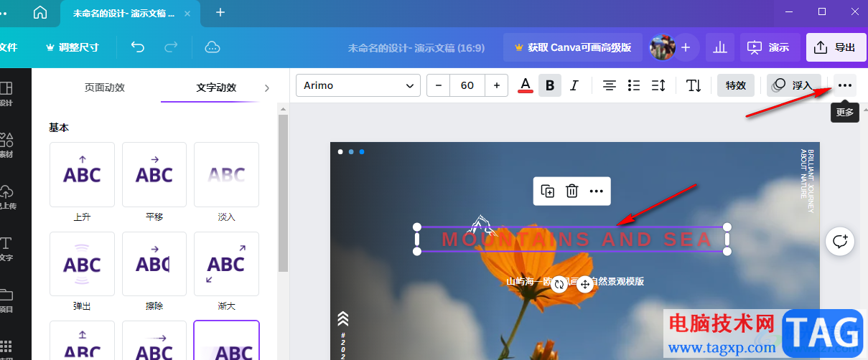Select the MOUNTAINS AND SEA text box
Viewport: 868px width, 360px height.
click(572, 240)
